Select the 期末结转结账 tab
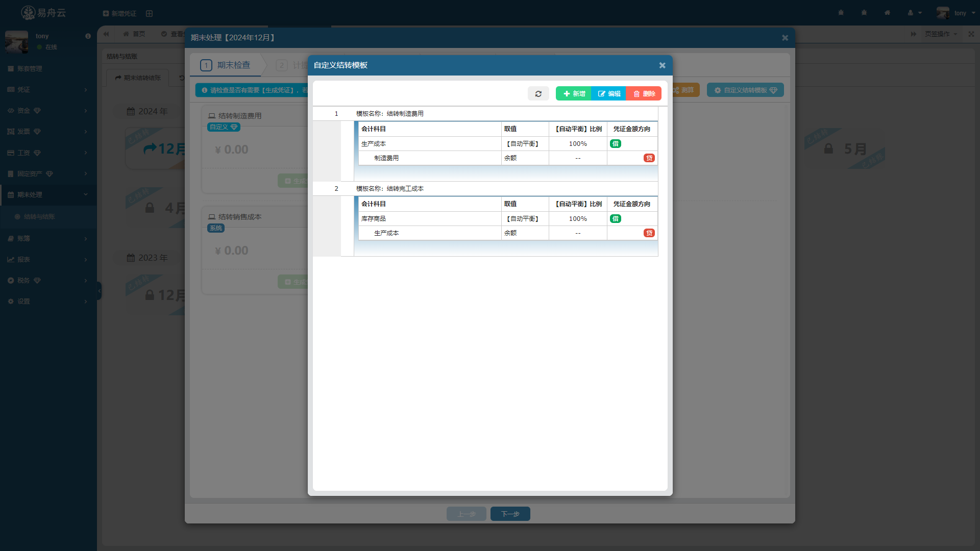 point(138,78)
